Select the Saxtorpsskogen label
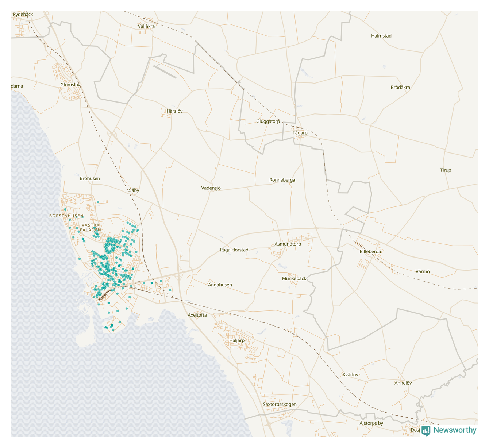This screenshot has height=448, width=489. click(280, 404)
